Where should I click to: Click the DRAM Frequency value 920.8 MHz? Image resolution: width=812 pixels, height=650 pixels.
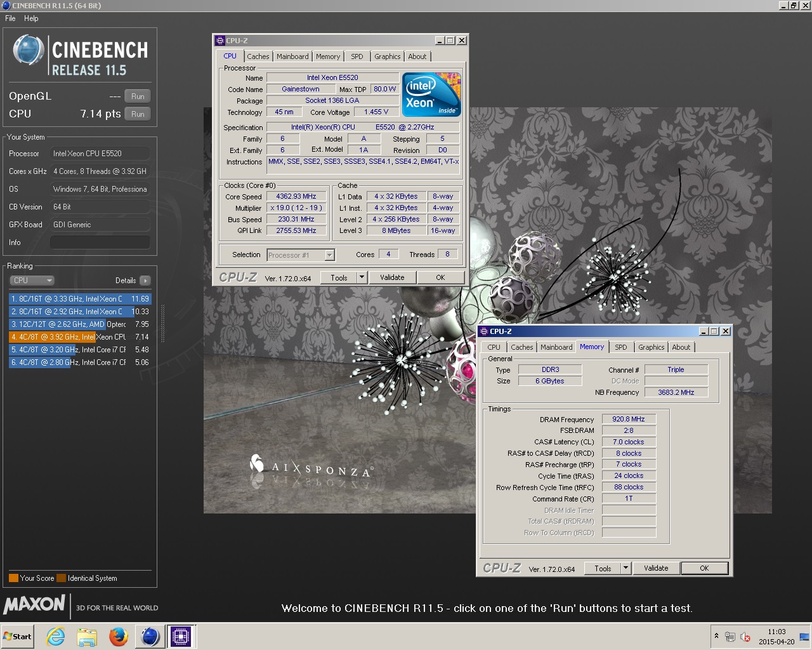click(x=629, y=420)
